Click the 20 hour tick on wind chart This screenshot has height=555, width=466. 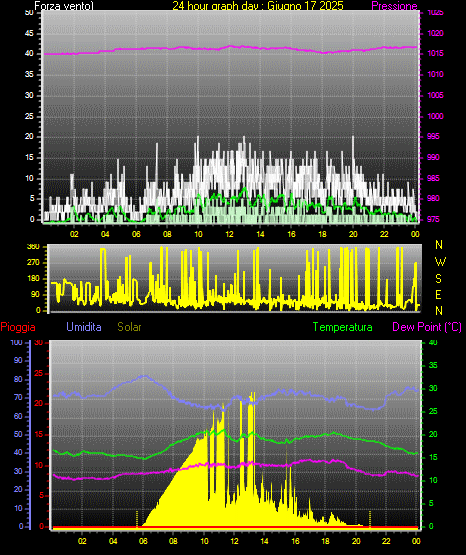353,234
